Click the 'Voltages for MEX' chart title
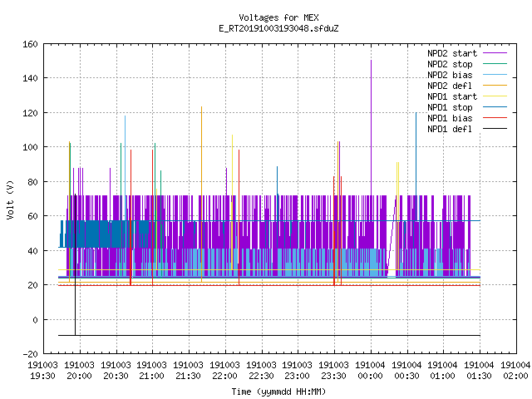Screen dimensions: 532x399 (x=278, y=17)
